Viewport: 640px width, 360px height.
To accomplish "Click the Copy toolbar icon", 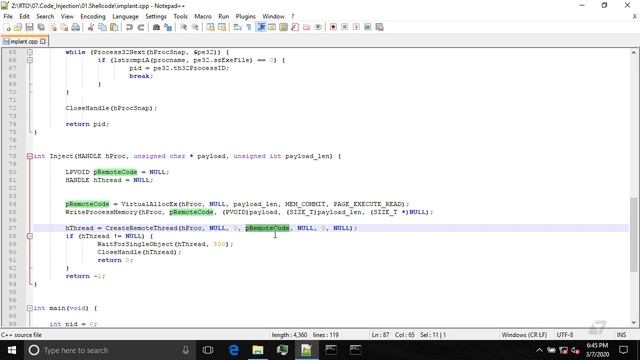I will [102, 27].
